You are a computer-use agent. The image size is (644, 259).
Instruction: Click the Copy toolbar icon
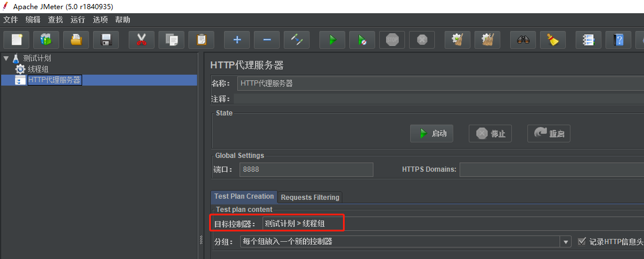point(171,40)
